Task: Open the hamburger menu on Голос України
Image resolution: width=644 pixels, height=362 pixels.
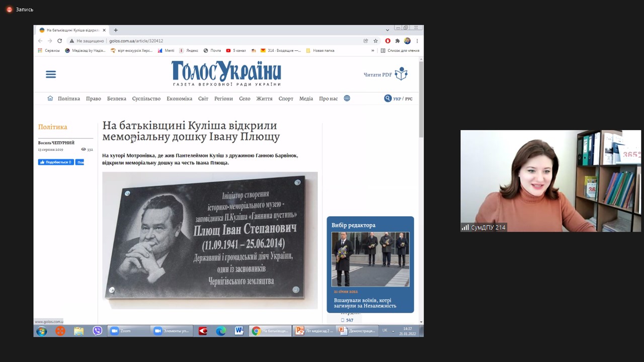Action: click(51, 74)
